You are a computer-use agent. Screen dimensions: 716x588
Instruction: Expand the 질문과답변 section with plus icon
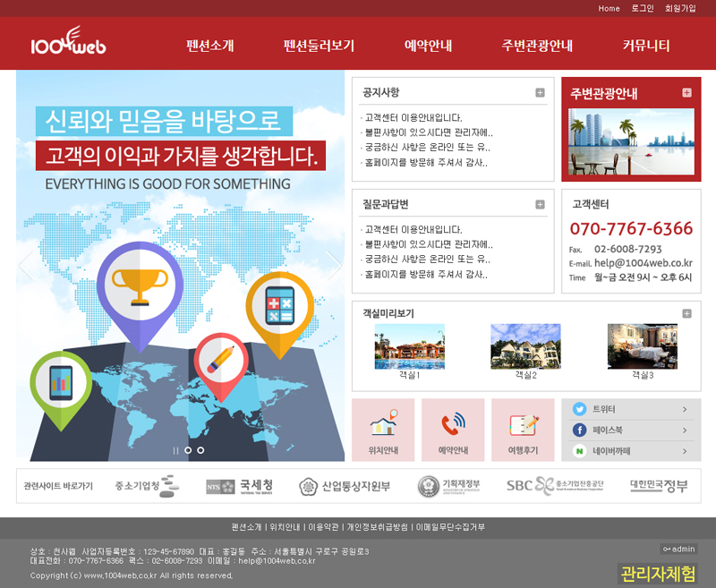point(540,204)
